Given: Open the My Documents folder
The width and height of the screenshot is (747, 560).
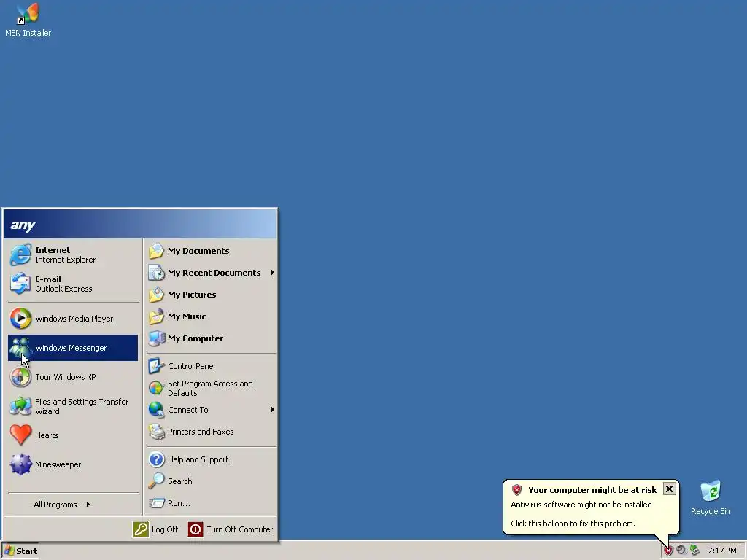Looking at the screenshot, I should pos(212,251).
